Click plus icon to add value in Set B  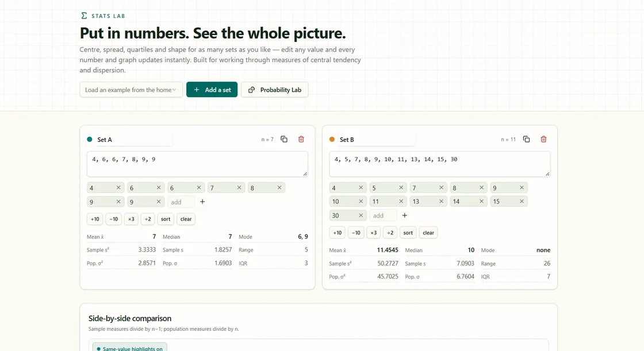(405, 215)
